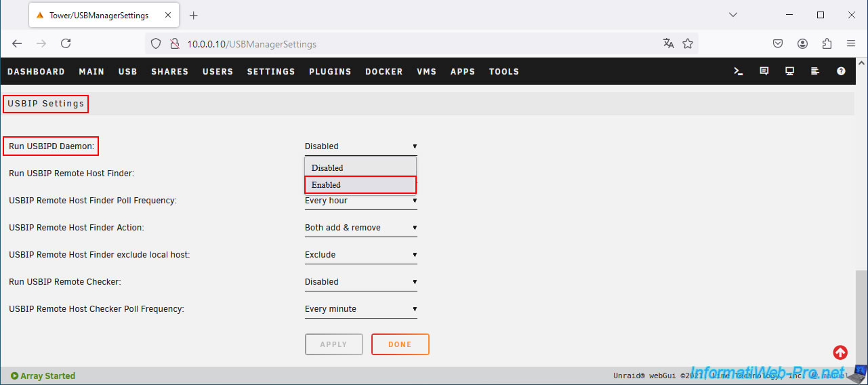
Task: Open the log viewer icon
Action: (815, 71)
